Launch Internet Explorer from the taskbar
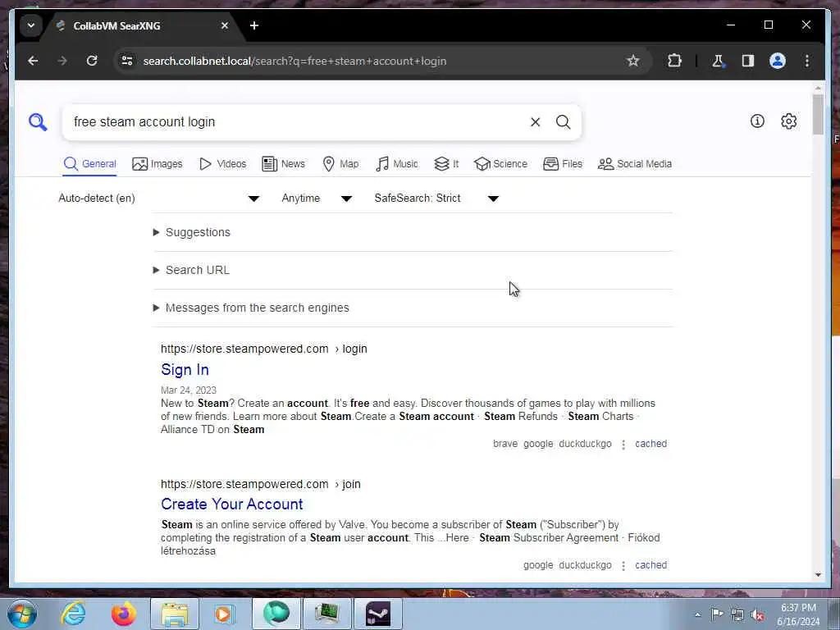Viewport: 840px width, 630px height. point(73,614)
